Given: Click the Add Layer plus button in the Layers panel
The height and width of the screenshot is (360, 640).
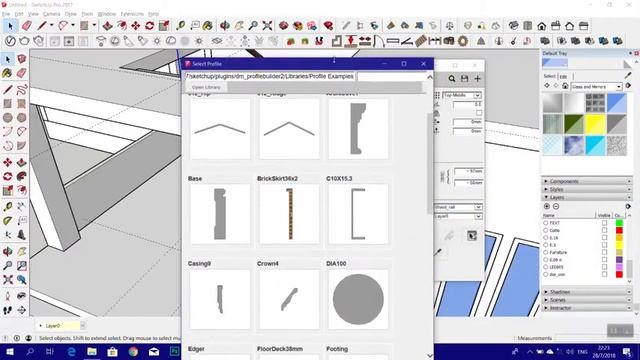Looking at the screenshot, I should pos(547,207).
